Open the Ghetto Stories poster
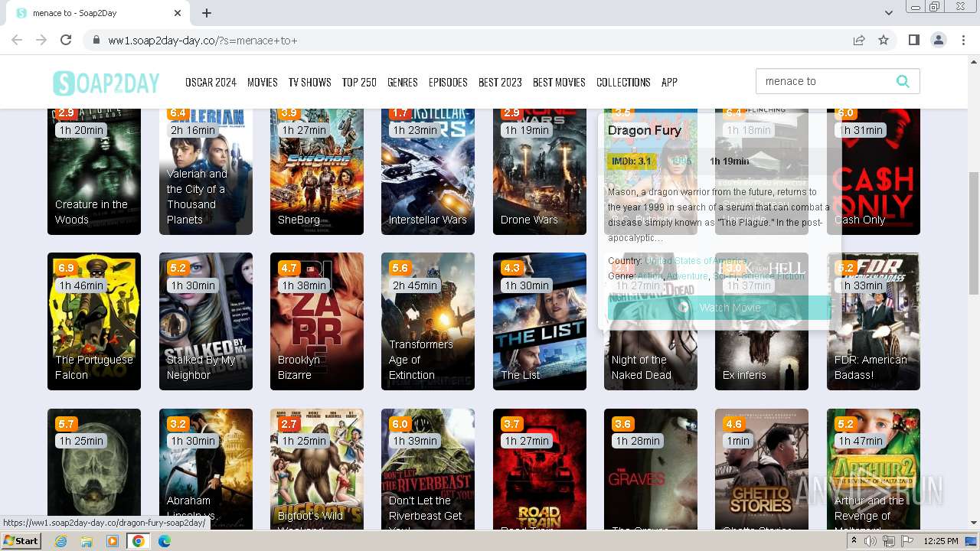980x551 pixels. 762,470
